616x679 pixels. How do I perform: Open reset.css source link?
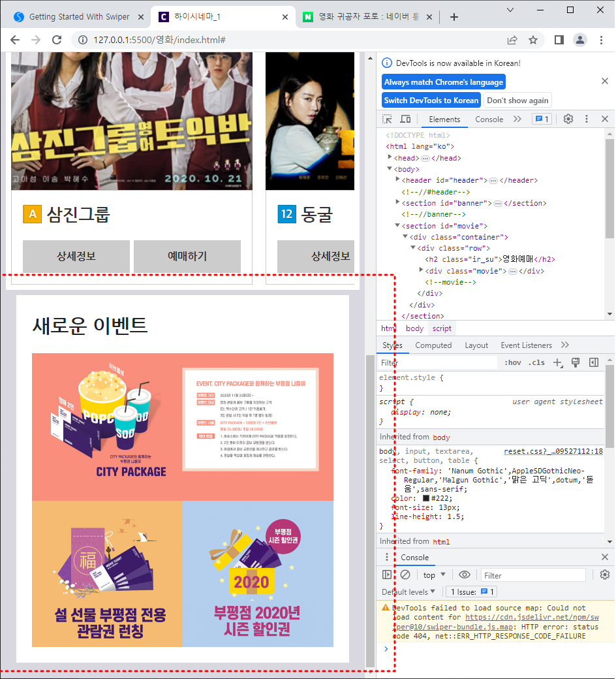tap(553, 451)
